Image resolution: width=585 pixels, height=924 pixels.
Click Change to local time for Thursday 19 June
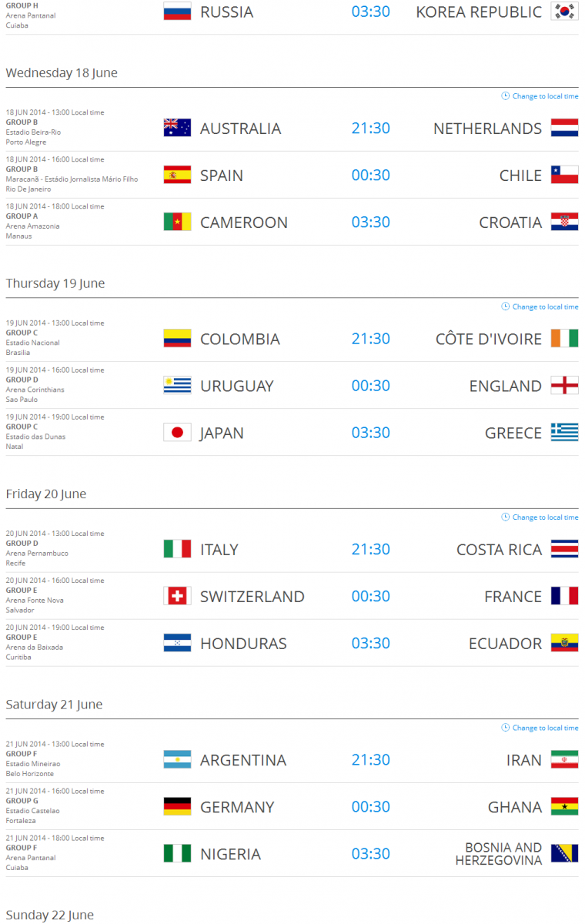click(x=540, y=306)
